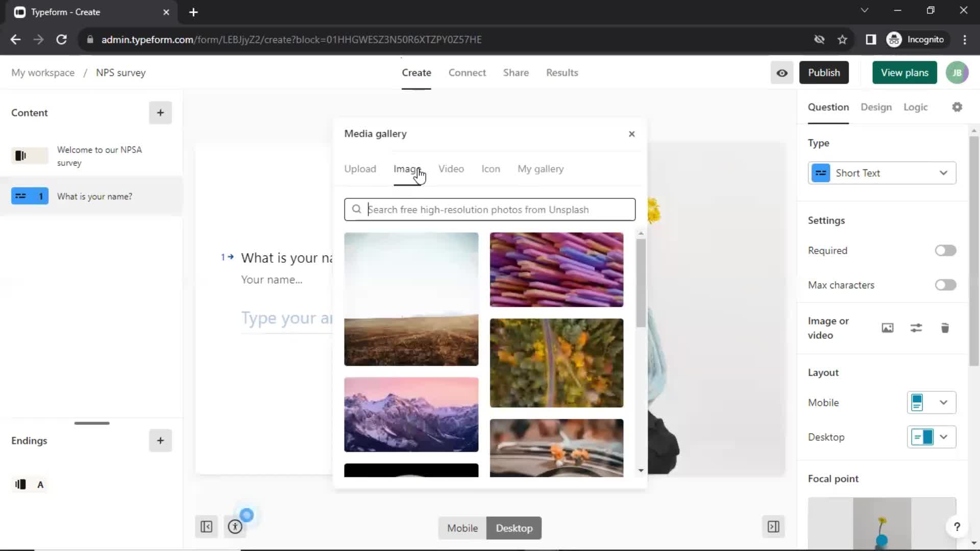Expand the Short Text type dropdown
This screenshot has width=980, height=551.
(882, 173)
